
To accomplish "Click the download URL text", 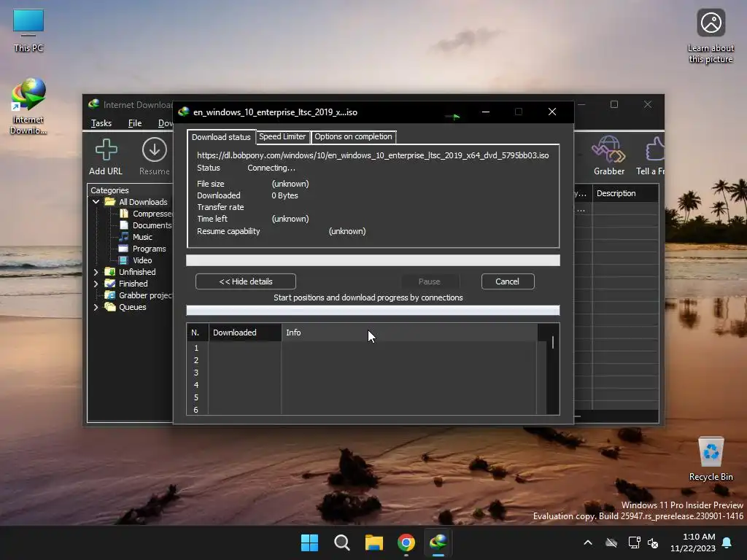I will click(373, 155).
